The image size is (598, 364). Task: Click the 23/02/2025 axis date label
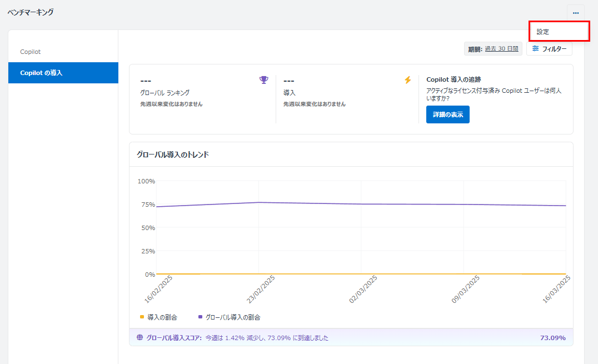tap(261, 289)
